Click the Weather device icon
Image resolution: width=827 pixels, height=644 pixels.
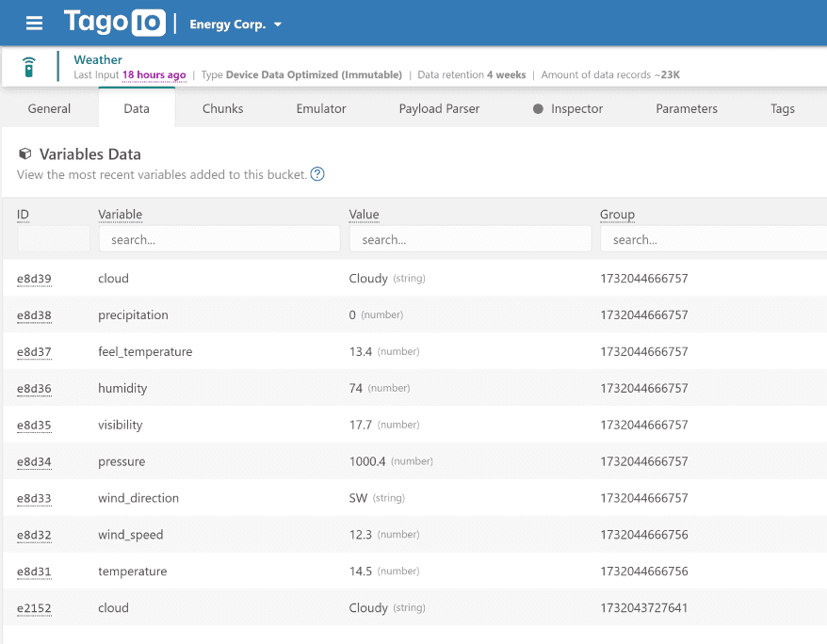[29, 67]
